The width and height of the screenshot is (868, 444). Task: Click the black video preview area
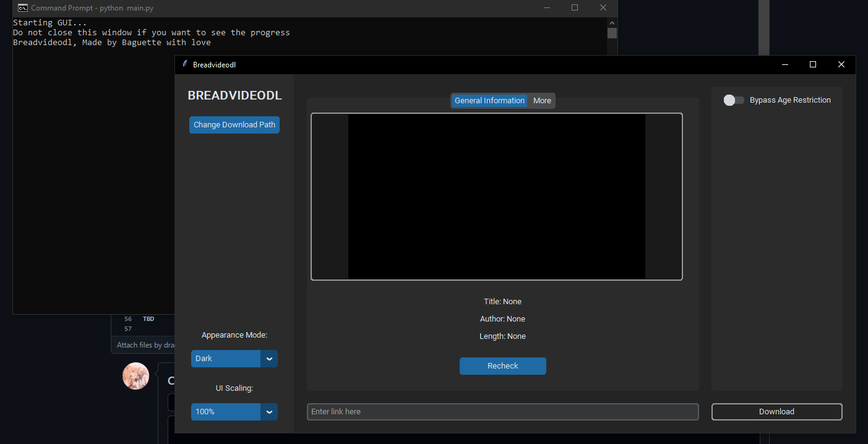click(x=497, y=196)
